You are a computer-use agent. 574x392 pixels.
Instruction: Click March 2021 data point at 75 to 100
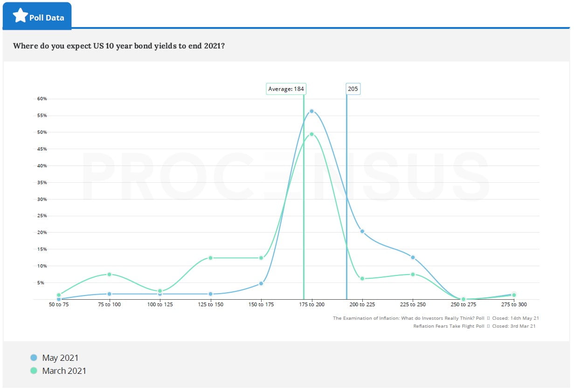point(109,274)
